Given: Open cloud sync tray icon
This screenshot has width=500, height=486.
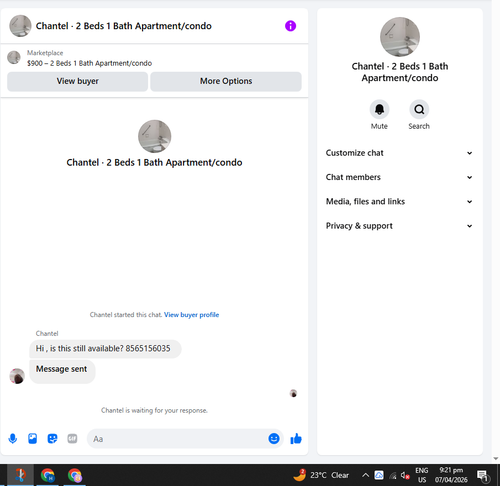Looking at the screenshot, I should click(x=379, y=475).
